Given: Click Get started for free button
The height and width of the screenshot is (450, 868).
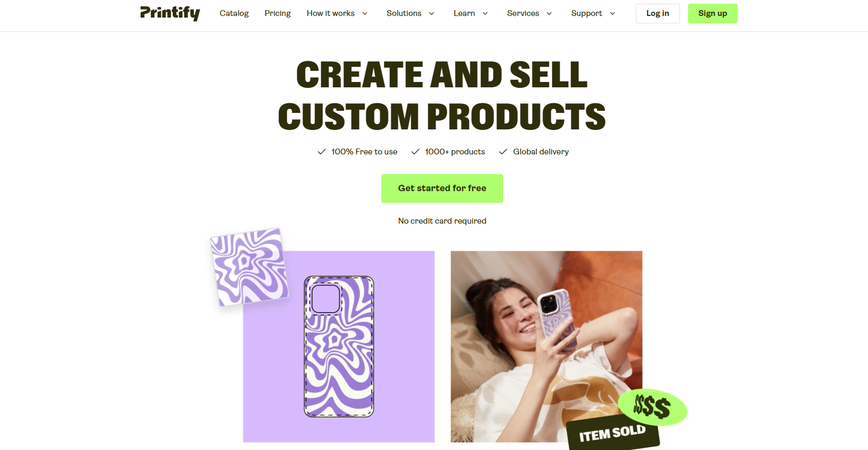Looking at the screenshot, I should tap(442, 189).
